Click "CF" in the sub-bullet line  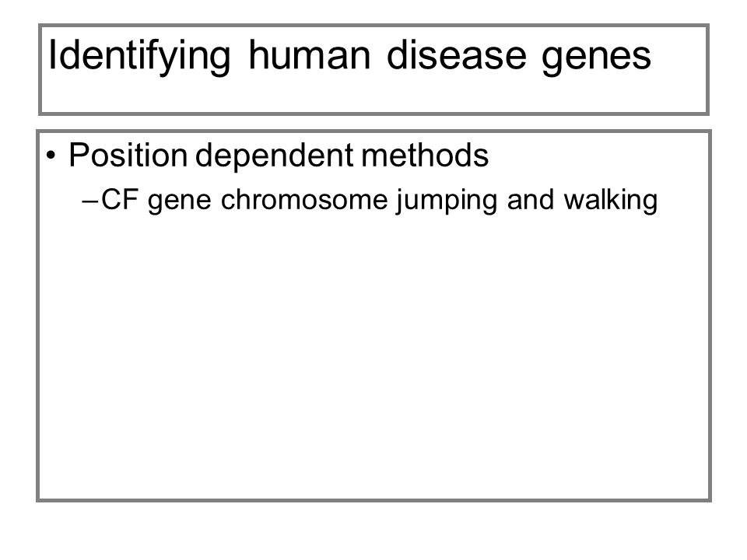point(120,199)
